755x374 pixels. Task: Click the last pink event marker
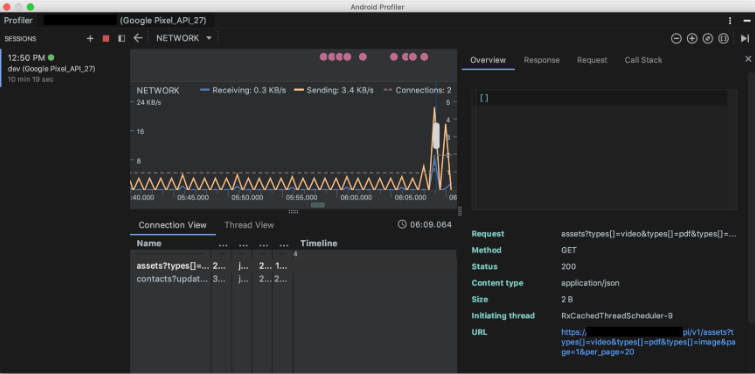pos(424,57)
